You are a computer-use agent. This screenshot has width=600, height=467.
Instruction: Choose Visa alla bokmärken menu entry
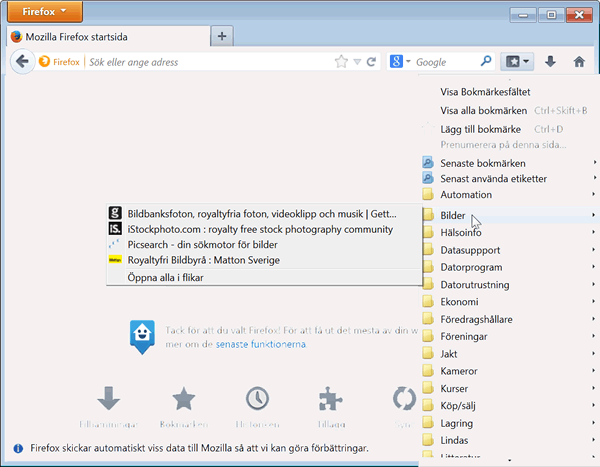[509, 111]
